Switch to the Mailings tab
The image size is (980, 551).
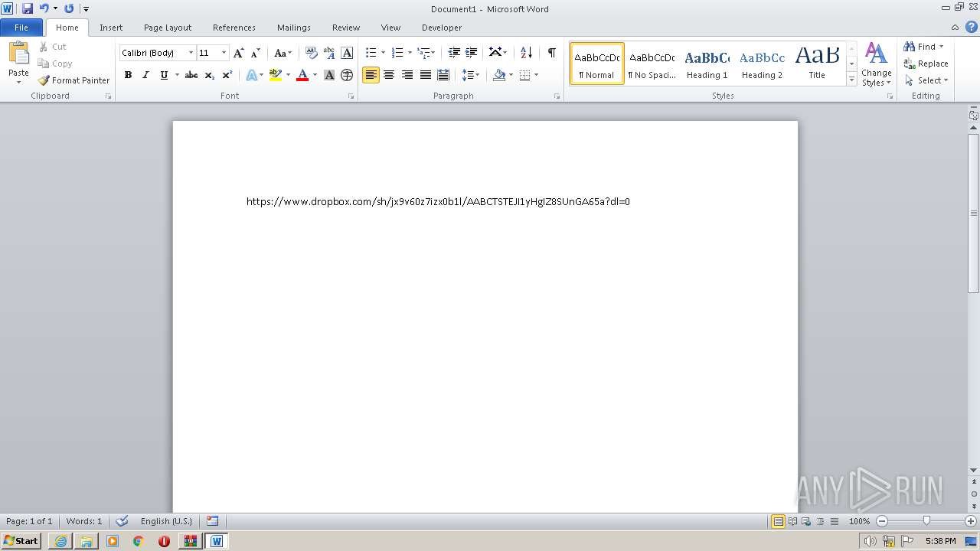(x=294, y=28)
